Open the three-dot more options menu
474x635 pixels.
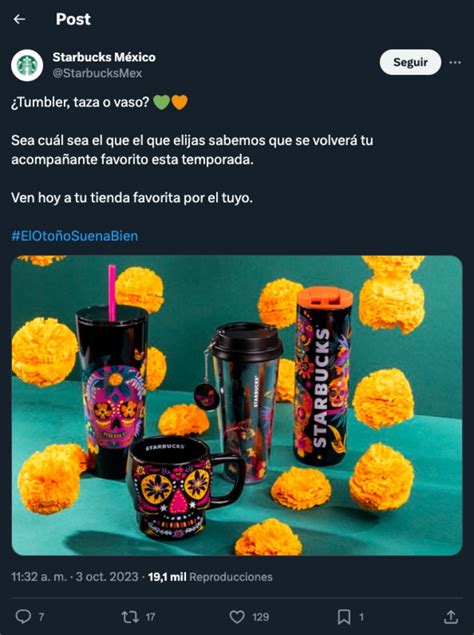tap(455, 62)
